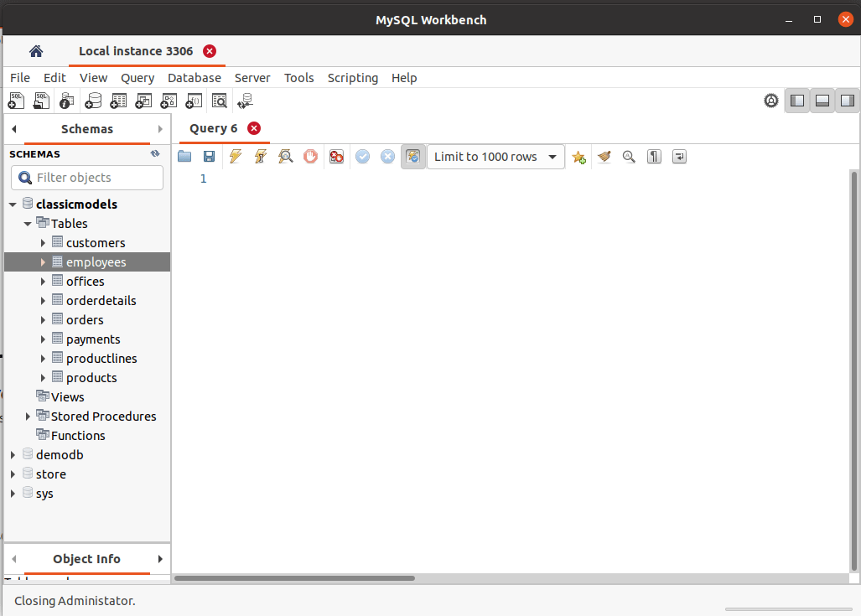Viewport: 861px width, 616px height.
Task: Expand the customers table node
Action: [44, 243]
